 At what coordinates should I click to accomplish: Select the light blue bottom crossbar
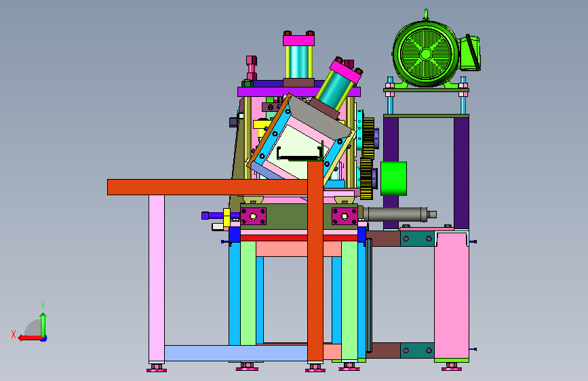236,353
